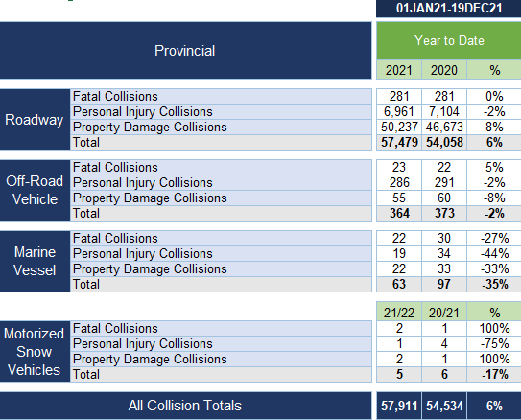The width and height of the screenshot is (521, 420).
Task: Select Marine Personal Injury Collisions label
Action: click(x=221, y=254)
